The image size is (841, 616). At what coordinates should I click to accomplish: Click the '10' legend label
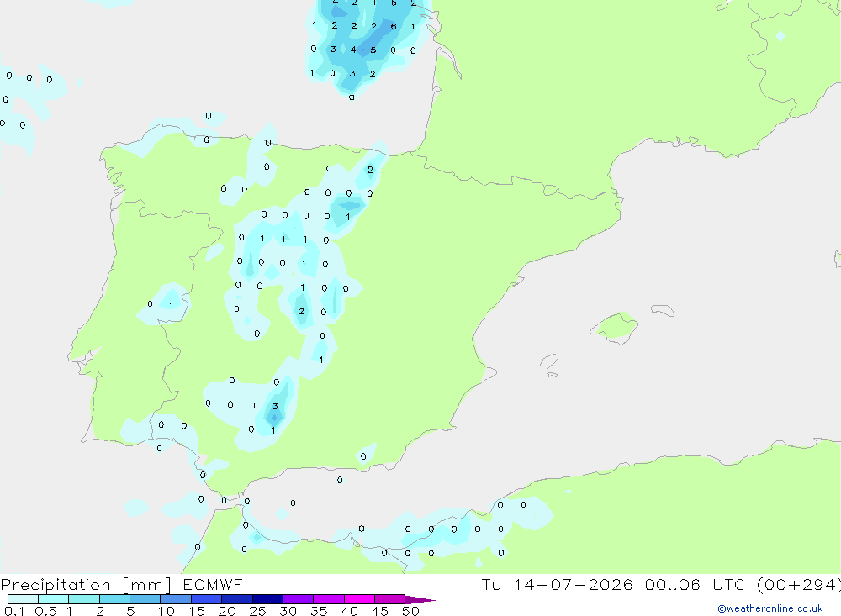point(166,611)
